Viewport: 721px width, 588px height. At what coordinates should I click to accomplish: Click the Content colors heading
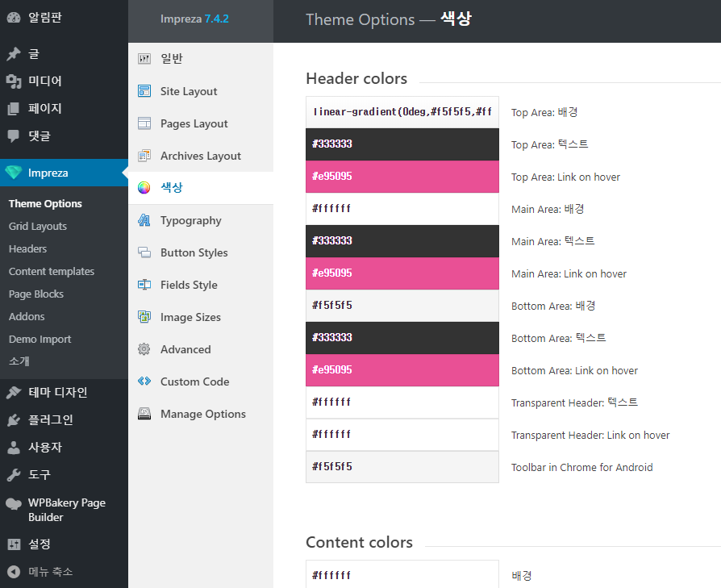359,543
